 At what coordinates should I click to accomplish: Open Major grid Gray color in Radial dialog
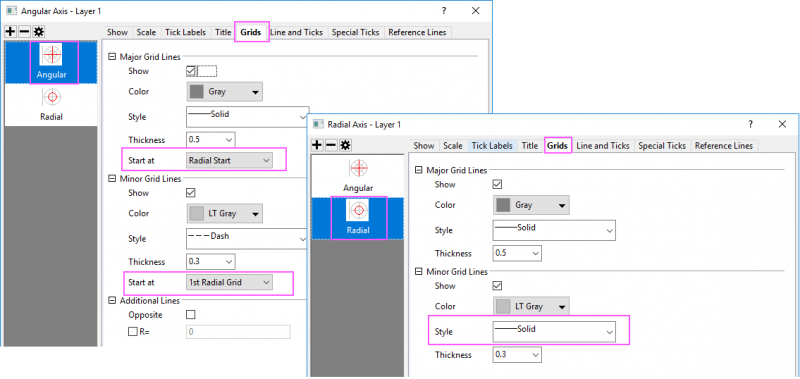(531, 205)
